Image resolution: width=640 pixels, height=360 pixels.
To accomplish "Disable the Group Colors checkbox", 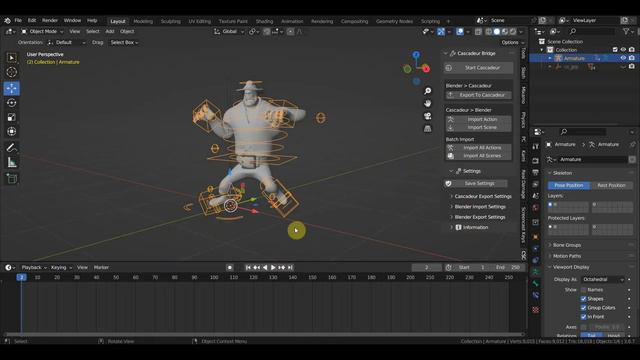I will tap(584, 308).
